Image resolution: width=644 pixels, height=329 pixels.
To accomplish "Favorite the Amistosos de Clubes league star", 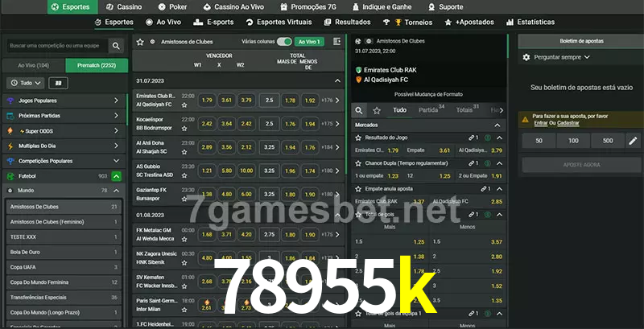I will coord(140,41).
